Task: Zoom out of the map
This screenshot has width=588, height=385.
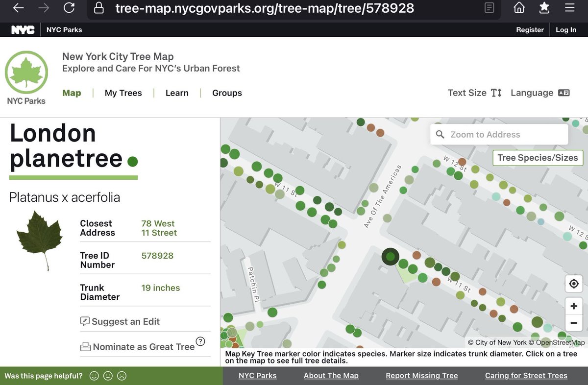Action: 574,323
